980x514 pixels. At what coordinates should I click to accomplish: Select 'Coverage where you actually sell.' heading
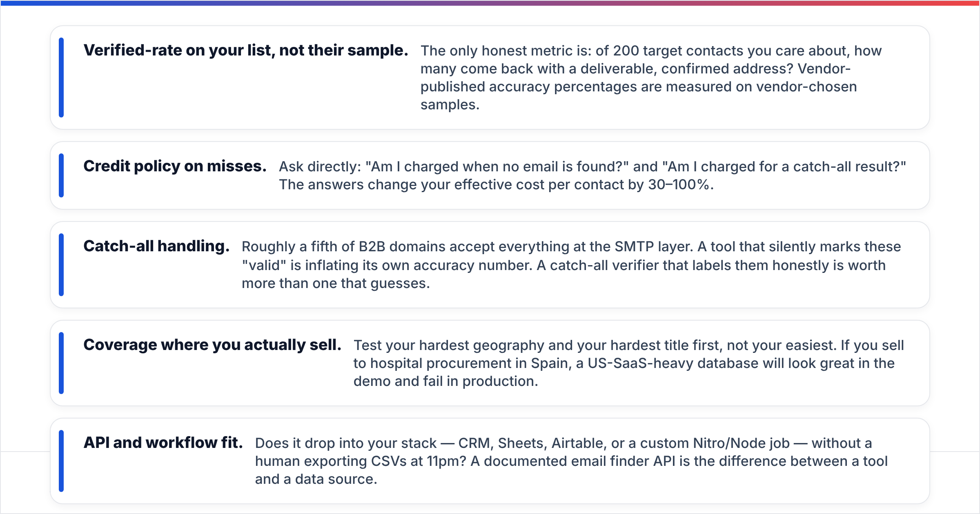pos(212,345)
